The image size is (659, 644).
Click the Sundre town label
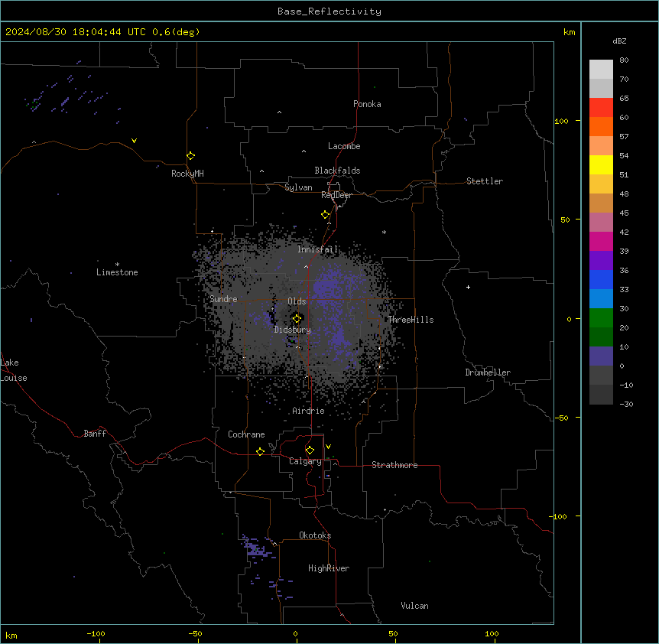tap(223, 299)
